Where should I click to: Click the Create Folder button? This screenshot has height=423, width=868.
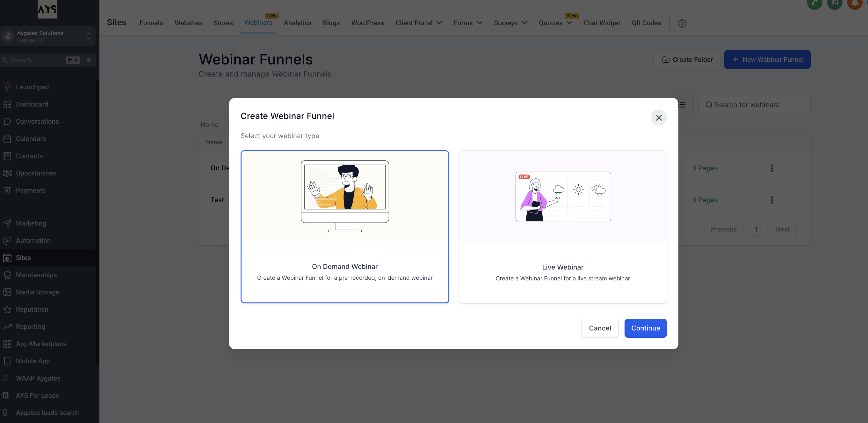click(687, 60)
